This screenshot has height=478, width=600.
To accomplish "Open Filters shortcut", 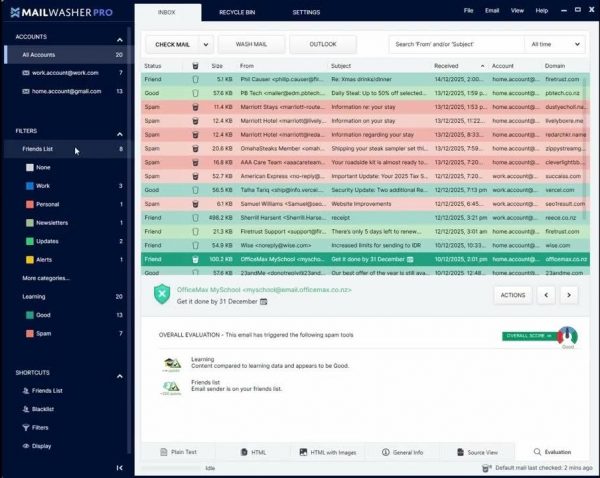I will click(x=36, y=427).
